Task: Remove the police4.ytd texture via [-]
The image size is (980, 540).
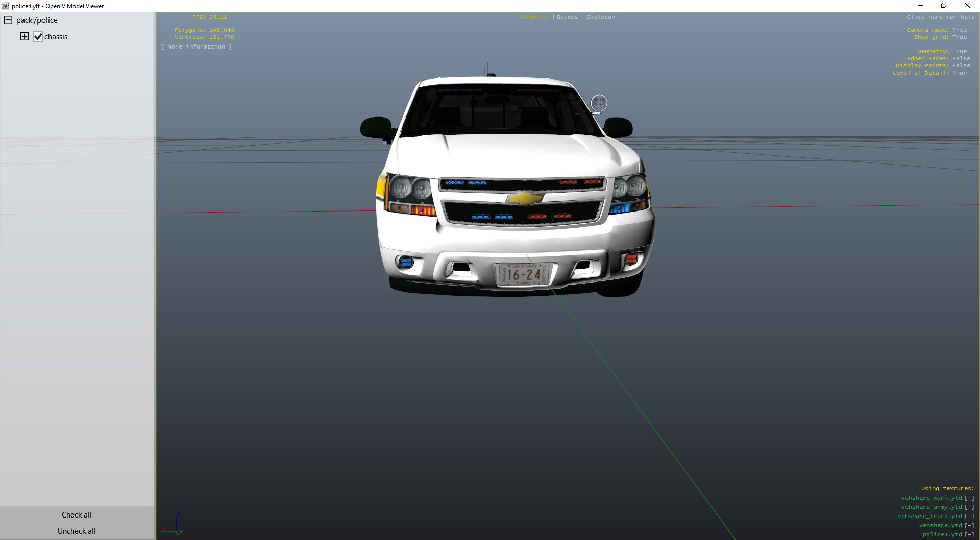Action: 969,535
